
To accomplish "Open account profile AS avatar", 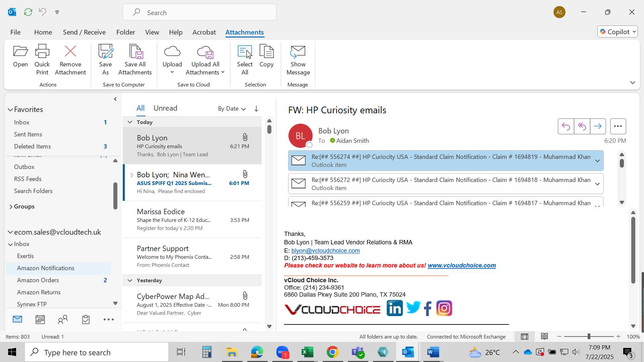I will pyautogui.click(x=559, y=12).
